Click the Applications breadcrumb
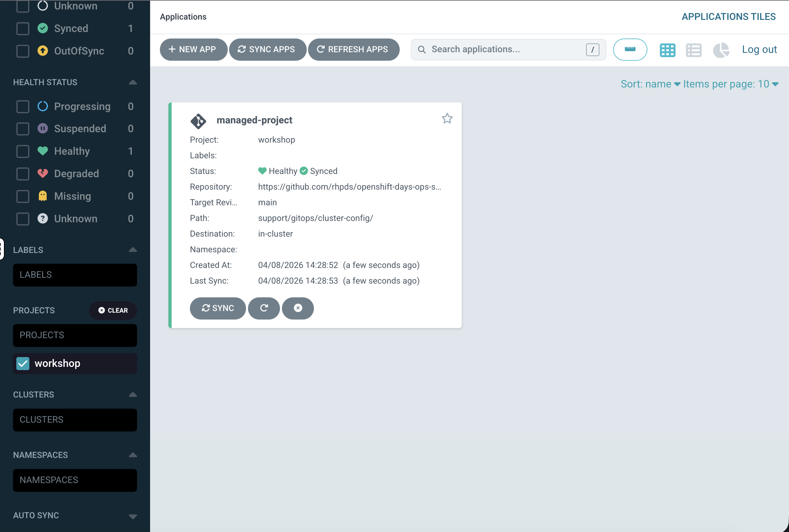 (x=183, y=17)
